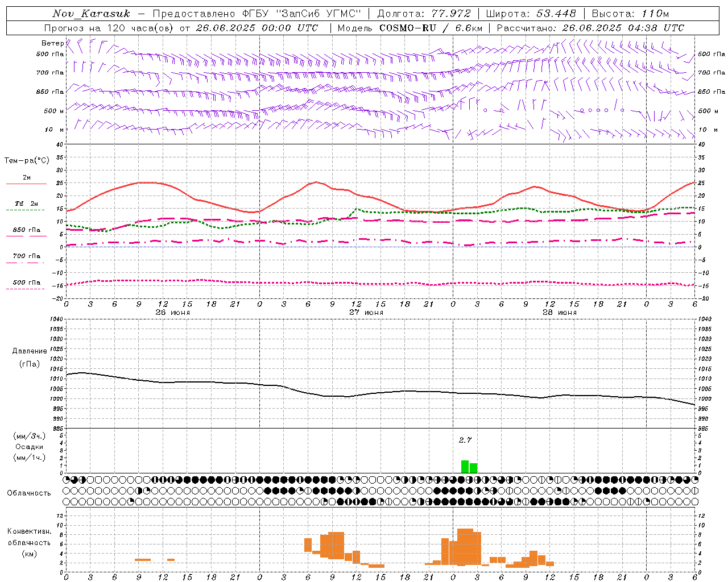Click the red 2м legend line
This screenshot has height=582, width=728.
click(x=26, y=184)
